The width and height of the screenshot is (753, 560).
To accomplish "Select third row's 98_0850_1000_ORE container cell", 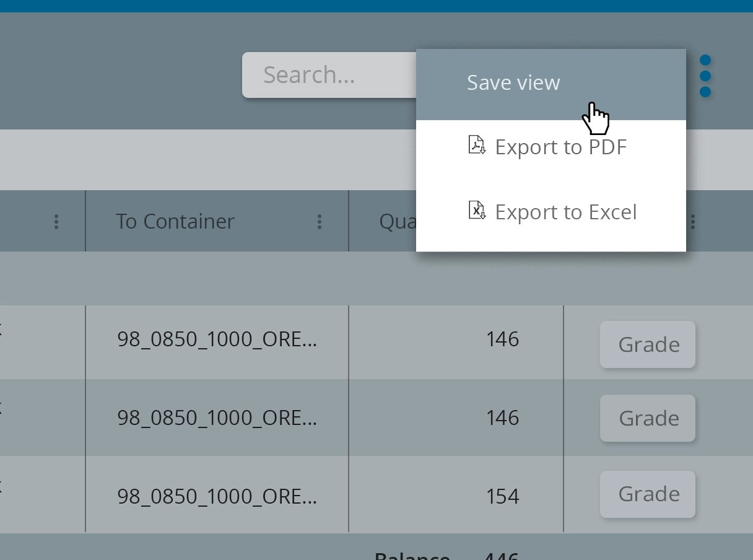I will 217,496.
